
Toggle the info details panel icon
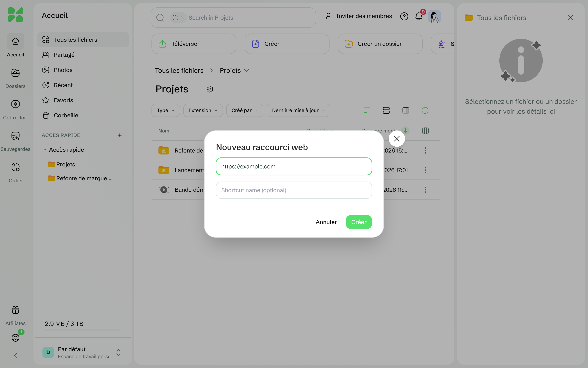[425, 110]
